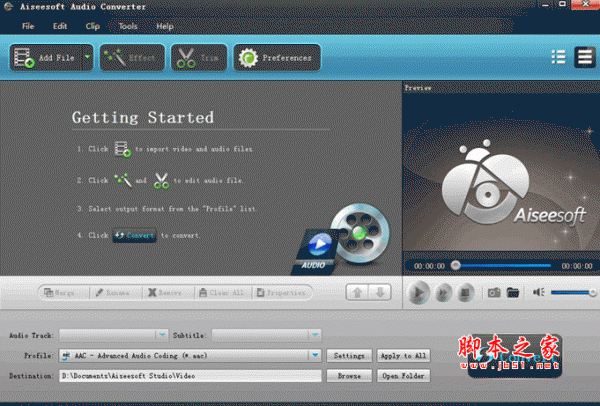Stop the preview playback
Image resolution: width=600 pixels, height=406 pixels.
pyautogui.click(x=465, y=293)
